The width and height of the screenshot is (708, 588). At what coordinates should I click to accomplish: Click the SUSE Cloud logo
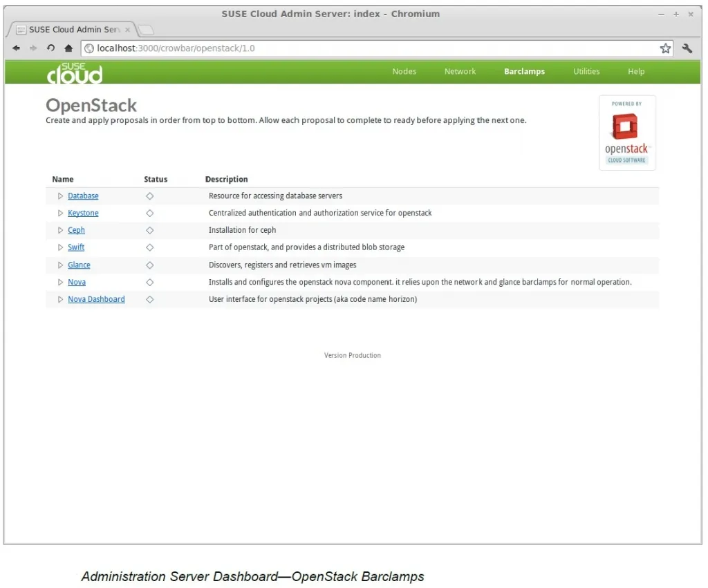[75, 73]
